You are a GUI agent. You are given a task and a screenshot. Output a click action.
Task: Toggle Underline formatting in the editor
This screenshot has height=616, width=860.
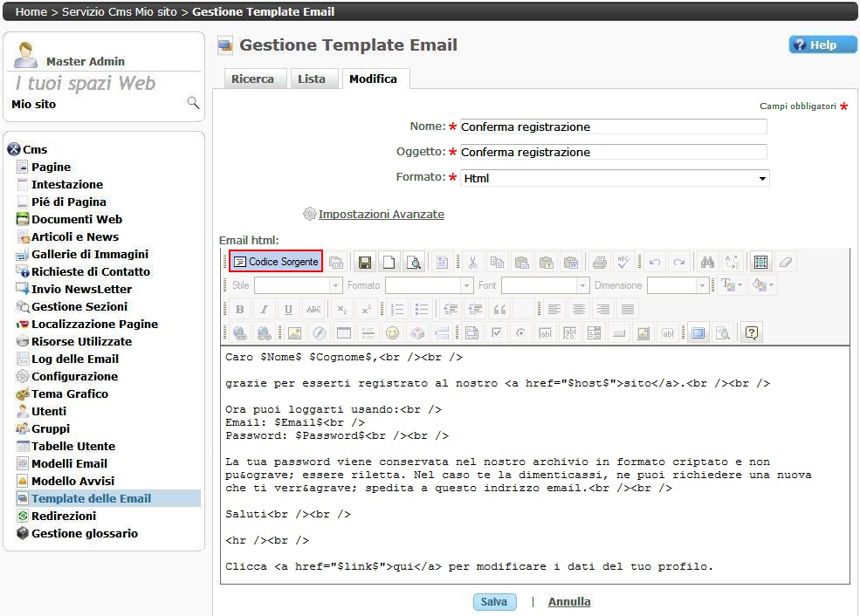pos(288,309)
